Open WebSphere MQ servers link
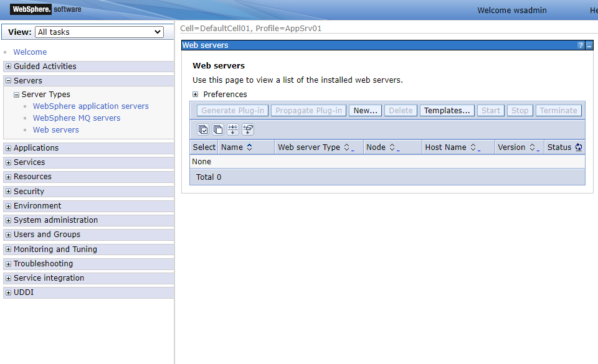The height and width of the screenshot is (364, 598). click(77, 118)
